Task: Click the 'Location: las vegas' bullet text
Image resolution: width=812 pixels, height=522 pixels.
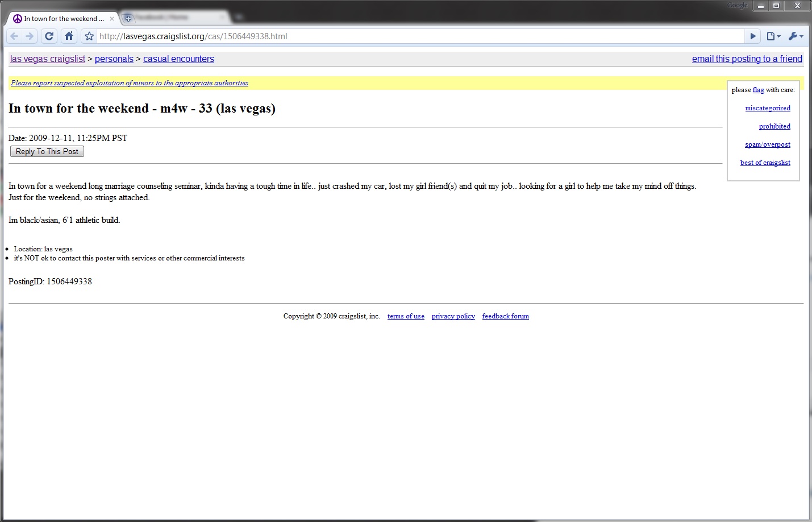Action: coord(43,249)
